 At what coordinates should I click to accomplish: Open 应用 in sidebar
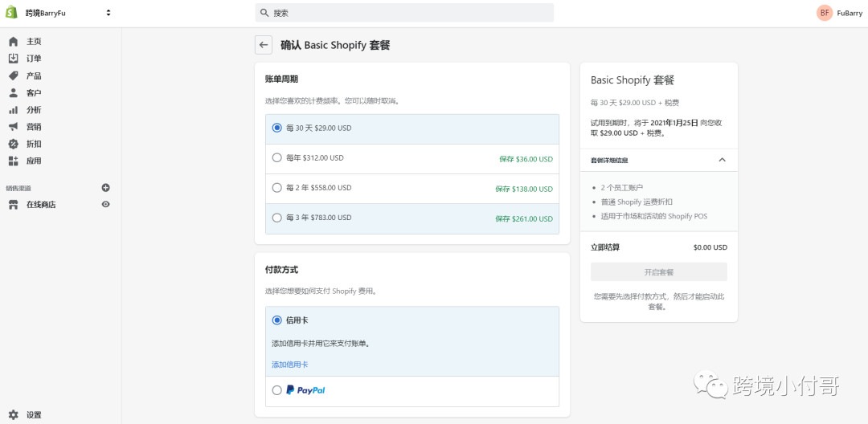pyautogui.click(x=34, y=161)
